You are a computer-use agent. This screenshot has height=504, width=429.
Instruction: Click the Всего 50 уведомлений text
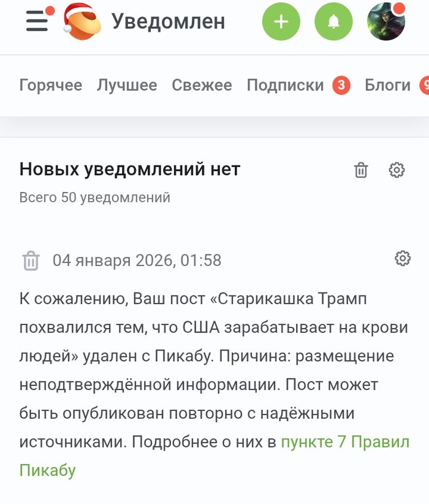tap(94, 197)
